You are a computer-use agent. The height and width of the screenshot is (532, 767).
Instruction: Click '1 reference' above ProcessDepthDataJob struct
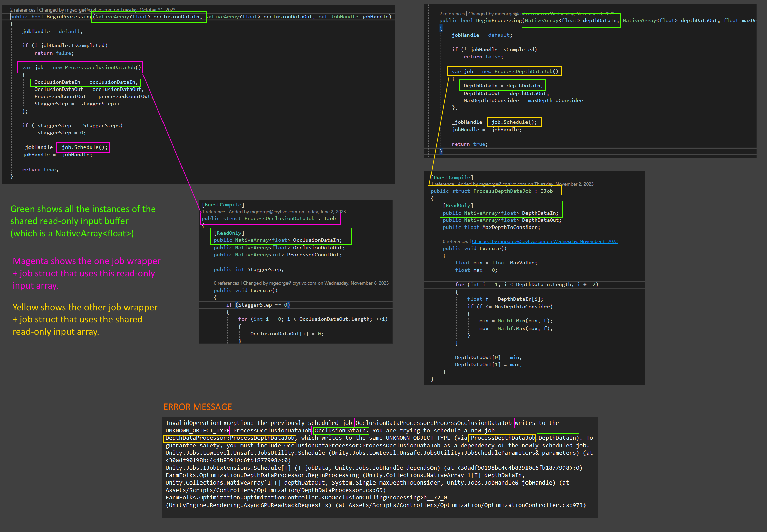442,184
